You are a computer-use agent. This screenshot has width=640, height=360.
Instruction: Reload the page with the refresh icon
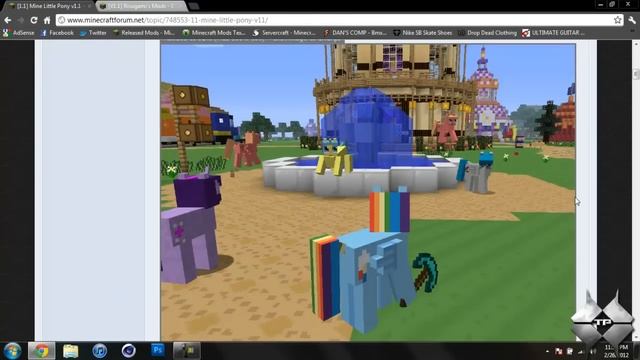pyautogui.click(x=34, y=20)
